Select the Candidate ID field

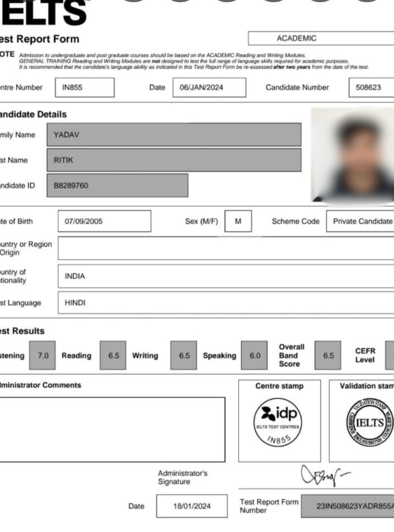[x=117, y=186]
